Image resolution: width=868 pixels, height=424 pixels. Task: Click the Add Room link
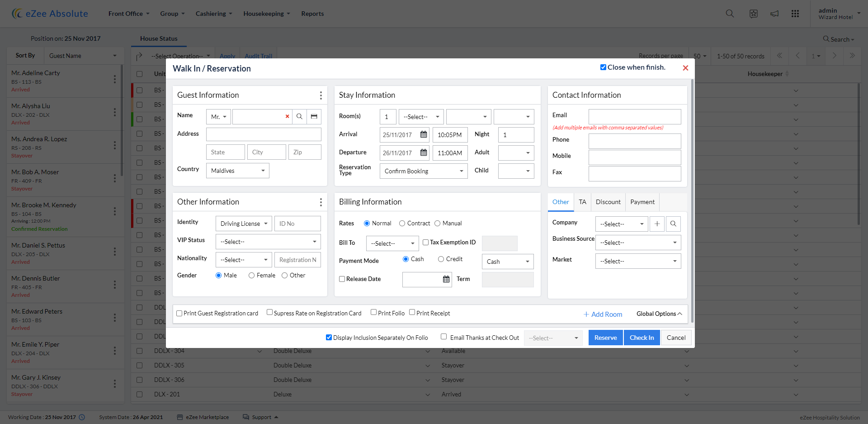pyautogui.click(x=603, y=314)
